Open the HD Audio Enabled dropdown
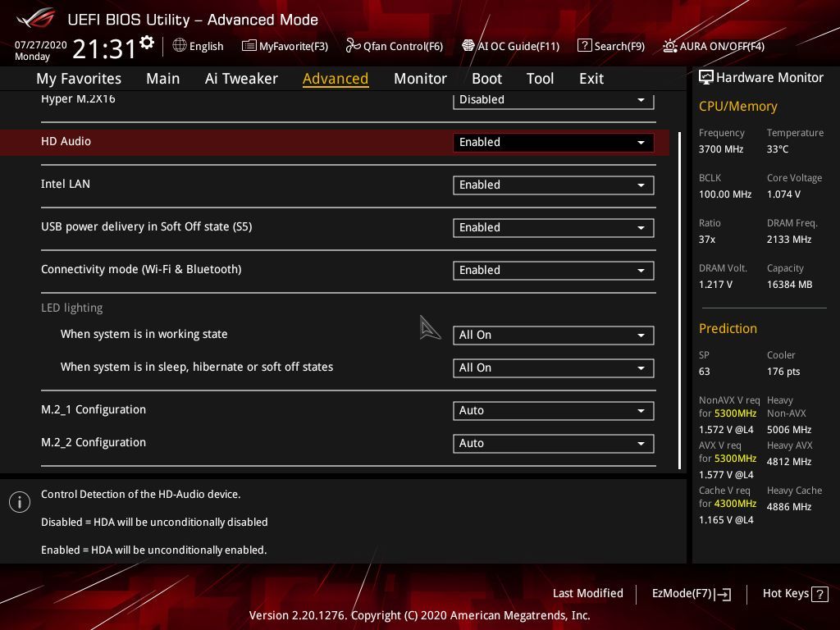 click(x=554, y=143)
